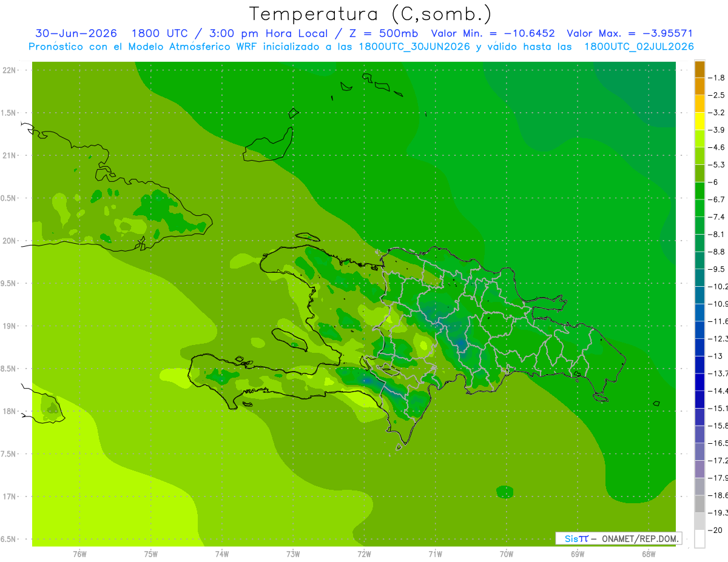Click the "21N" latitude label

coord(9,156)
